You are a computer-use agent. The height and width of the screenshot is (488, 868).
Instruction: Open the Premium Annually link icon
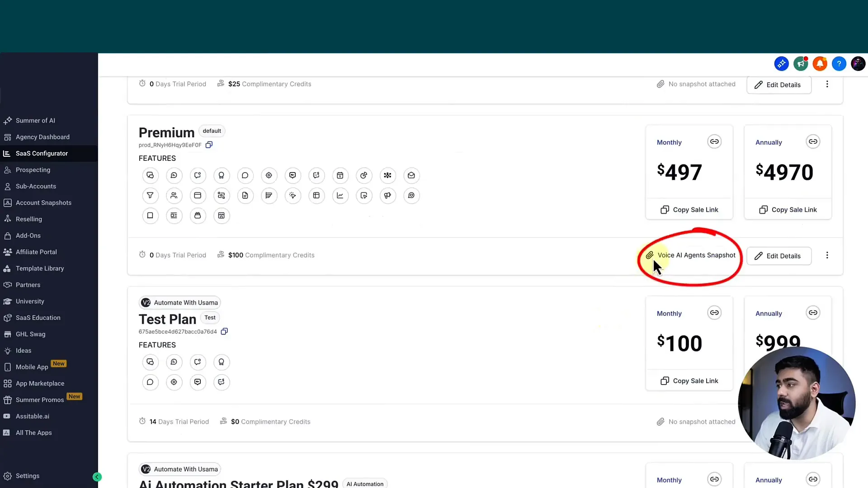[813, 141]
